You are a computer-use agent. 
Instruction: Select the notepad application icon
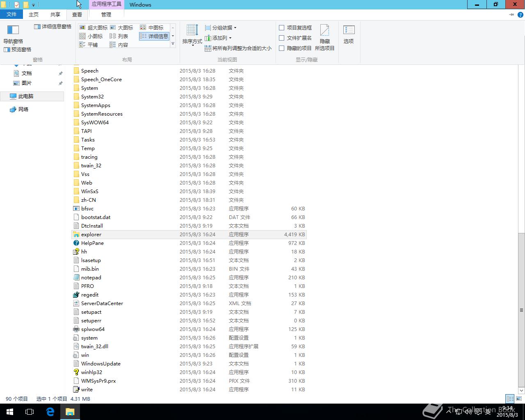click(x=76, y=277)
